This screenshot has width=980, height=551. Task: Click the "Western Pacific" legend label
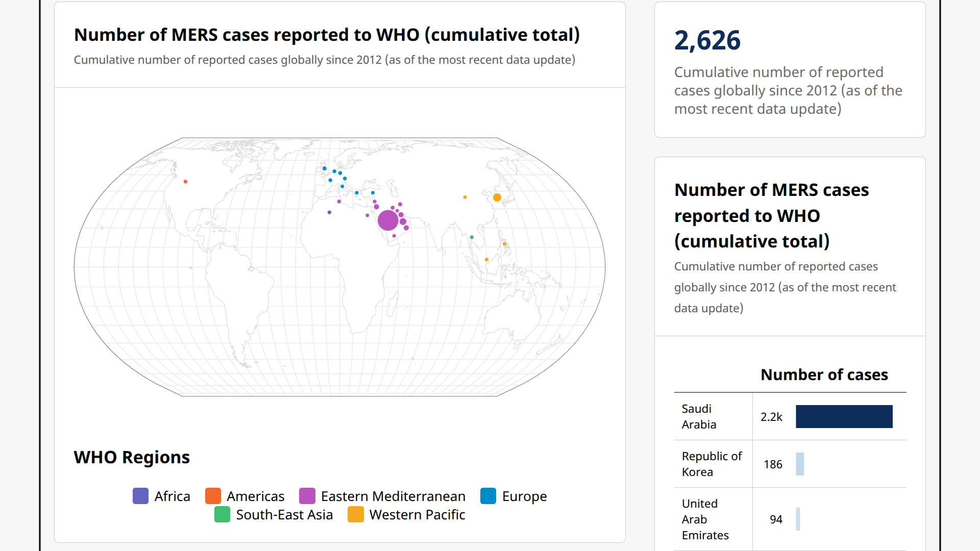[x=417, y=514]
